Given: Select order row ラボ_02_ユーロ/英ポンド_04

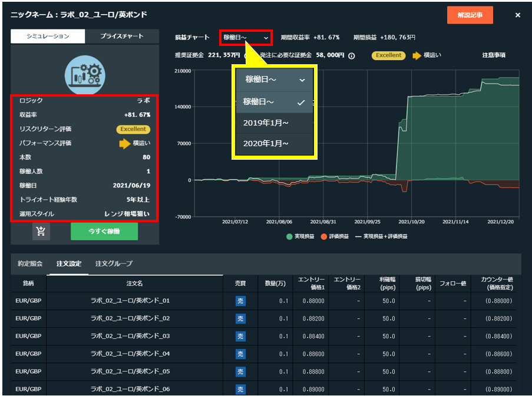Looking at the screenshot, I should (x=263, y=354).
